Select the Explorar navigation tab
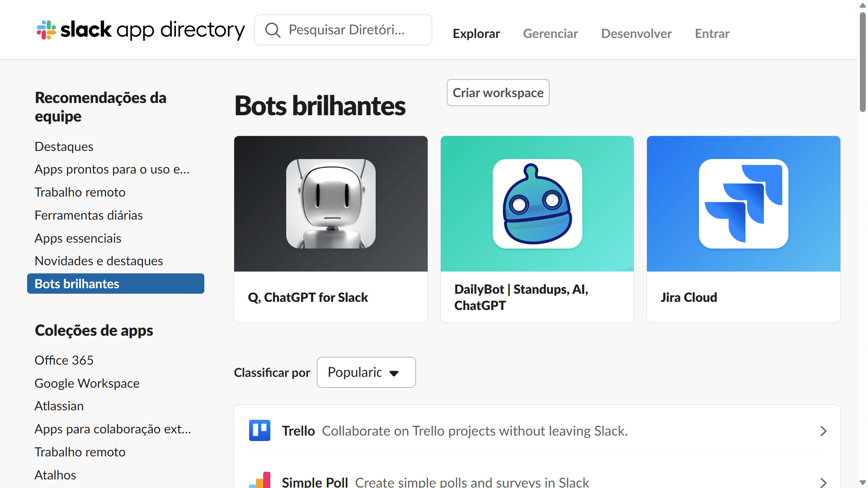The image size is (868, 488). click(477, 33)
